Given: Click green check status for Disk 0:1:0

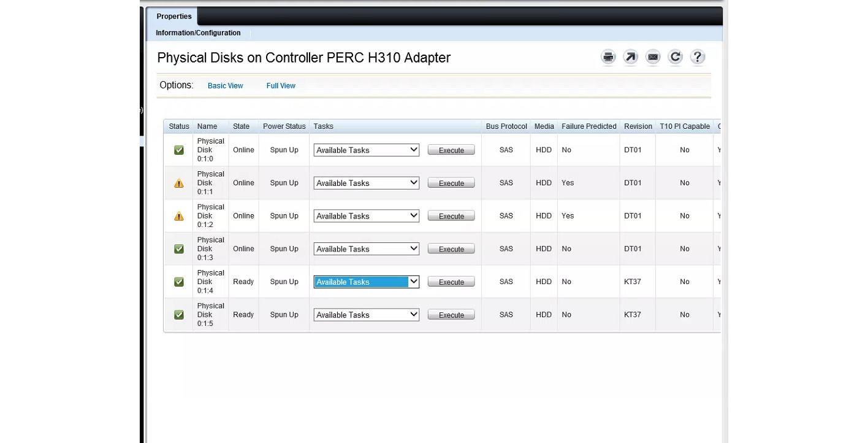Looking at the screenshot, I should [x=179, y=150].
